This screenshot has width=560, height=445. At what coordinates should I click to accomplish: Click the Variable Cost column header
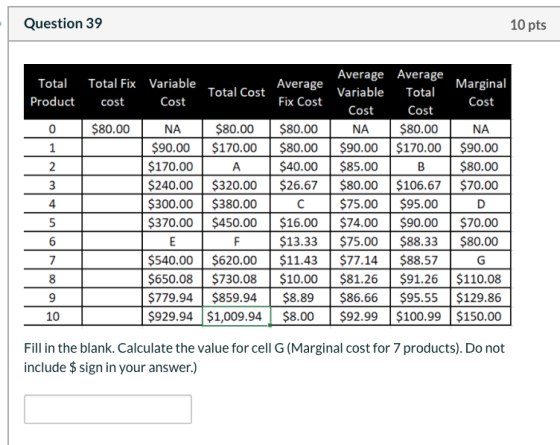[x=172, y=92]
